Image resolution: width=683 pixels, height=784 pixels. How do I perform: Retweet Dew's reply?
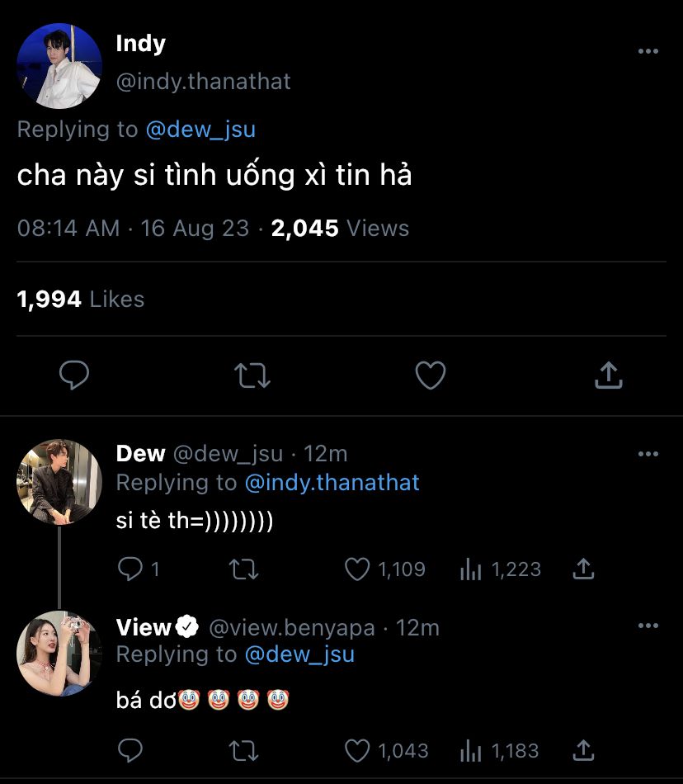point(244,569)
